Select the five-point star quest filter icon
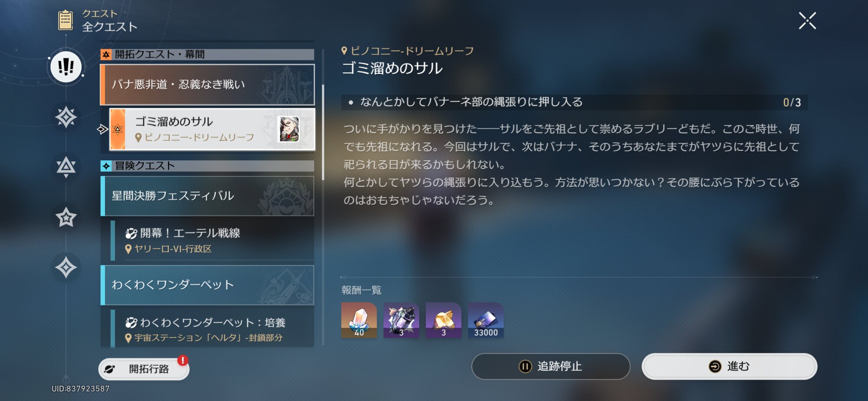This screenshot has height=401, width=868. (66, 217)
